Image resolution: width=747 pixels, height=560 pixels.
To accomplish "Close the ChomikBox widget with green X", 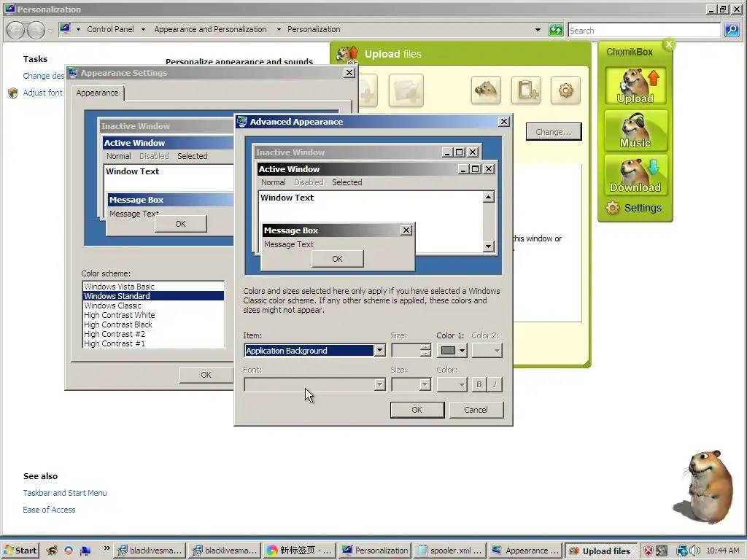I will 669,44.
